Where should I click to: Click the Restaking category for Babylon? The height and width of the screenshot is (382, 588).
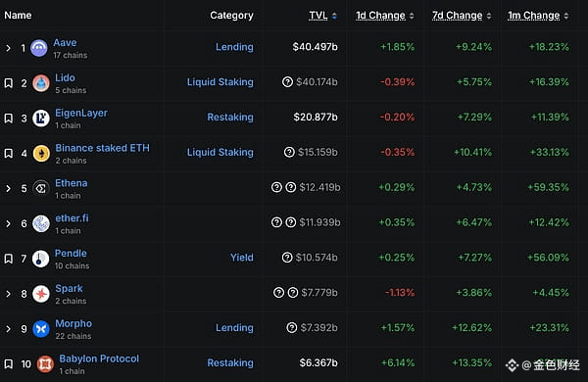[x=230, y=362]
